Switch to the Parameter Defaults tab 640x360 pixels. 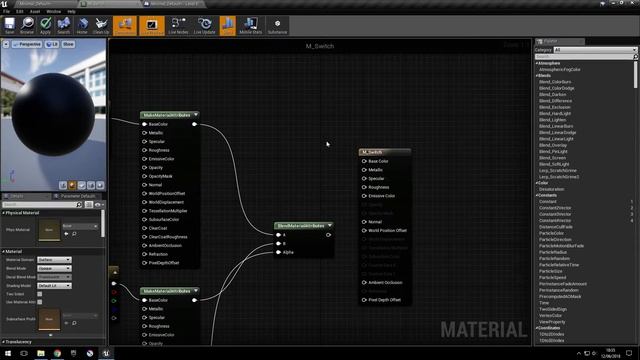click(77, 196)
